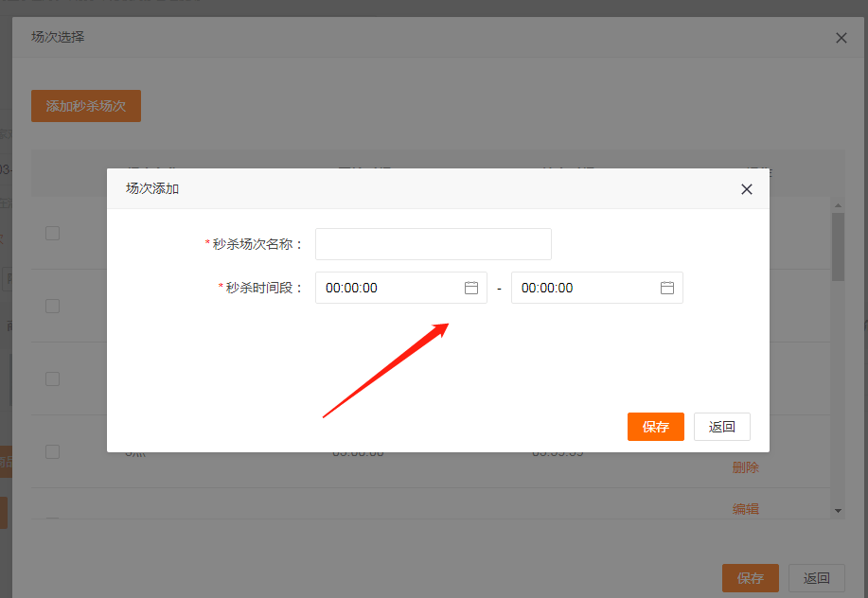Check the checkbox next to the 8点 session
This screenshot has height=598, width=868.
pos(52,451)
